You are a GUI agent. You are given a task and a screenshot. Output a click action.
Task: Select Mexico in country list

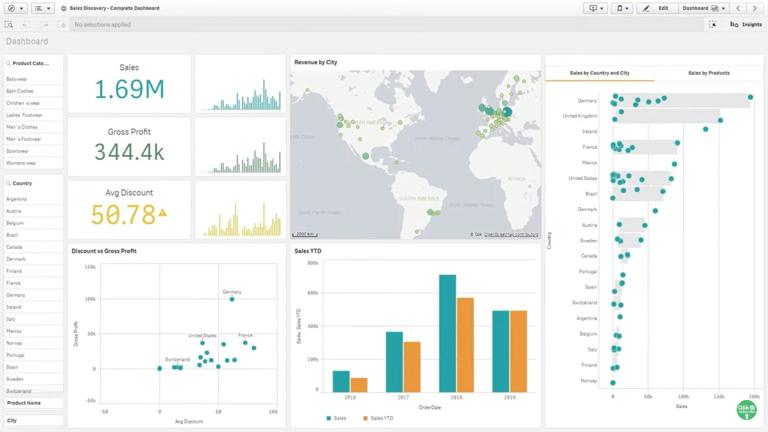(33, 331)
